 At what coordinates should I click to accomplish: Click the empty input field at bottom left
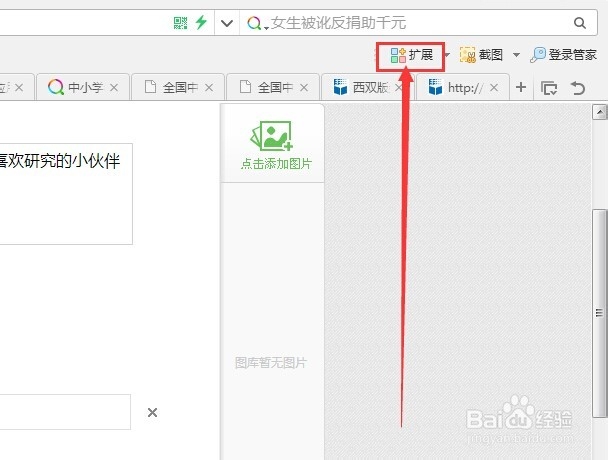click(65, 412)
